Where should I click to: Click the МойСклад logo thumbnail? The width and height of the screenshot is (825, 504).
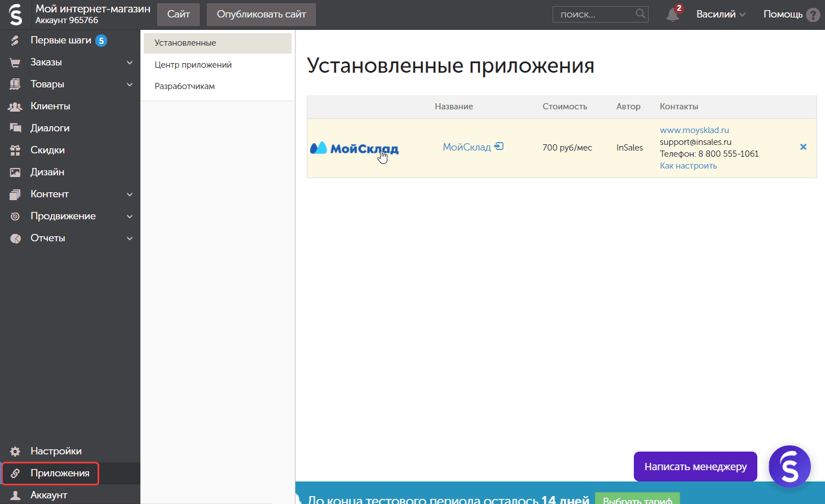pyautogui.click(x=354, y=148)
